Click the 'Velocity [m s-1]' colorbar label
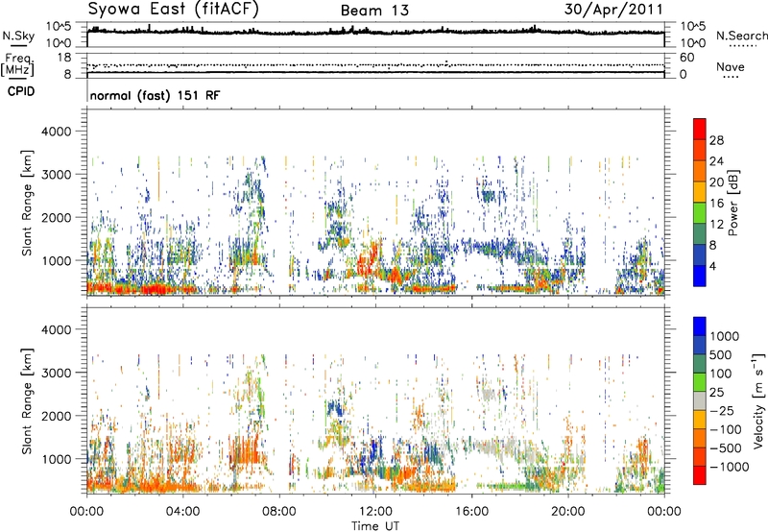 758,400
